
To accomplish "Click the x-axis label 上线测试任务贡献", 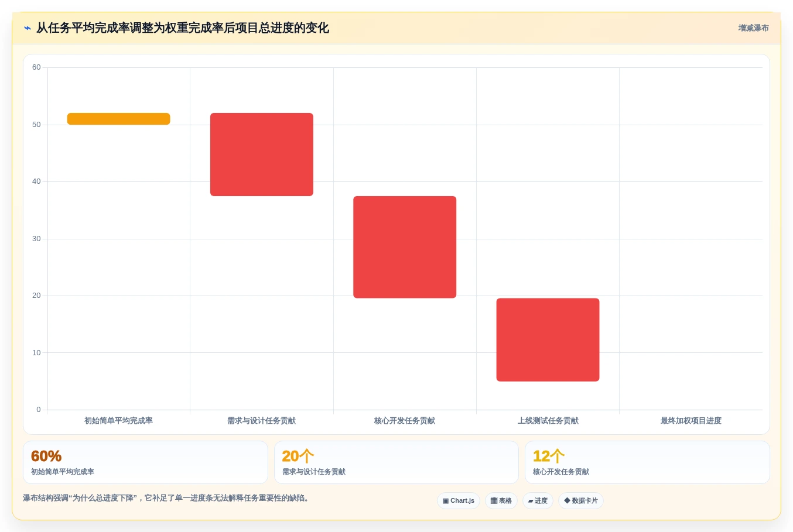I will (548, 421).
